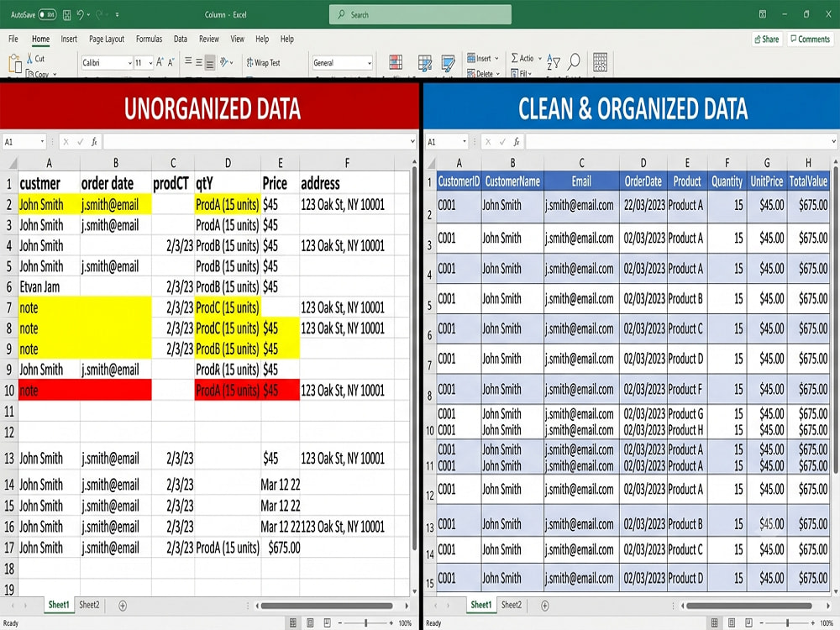Click the Top Align icon
This screenshot has width=840, height=630.
(188, 62)
